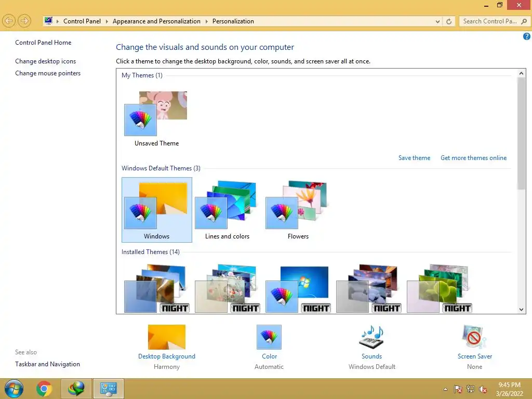Click the 'Automatic' color label
532x399 pixels.
[x=269, y=367]
